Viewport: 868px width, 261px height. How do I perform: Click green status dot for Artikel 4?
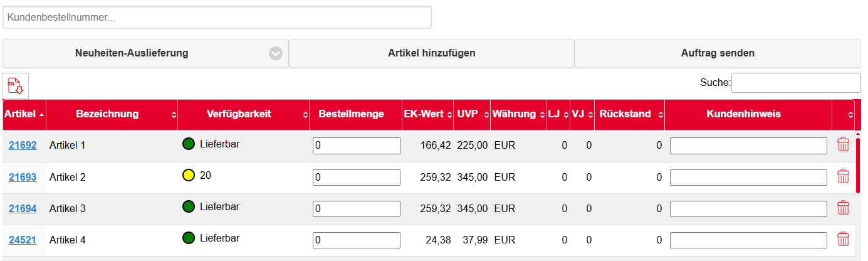click(189, 238)
